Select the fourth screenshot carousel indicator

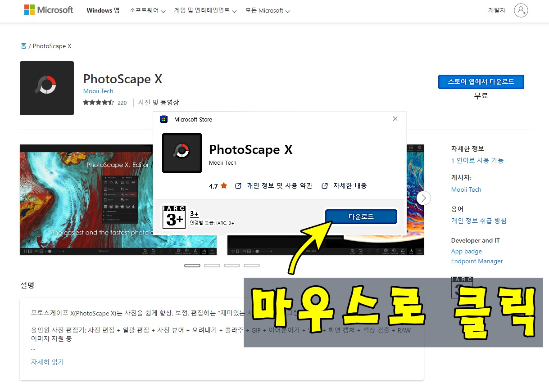[252, 266]
